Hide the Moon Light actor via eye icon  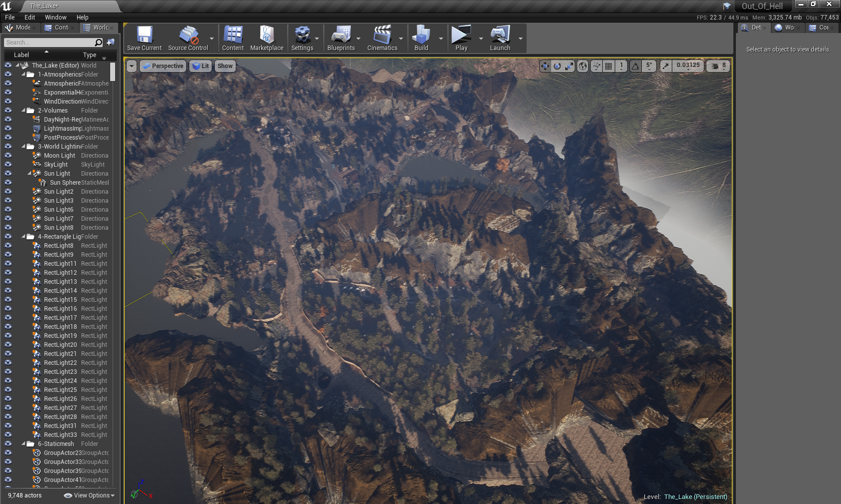pos(8,156)
